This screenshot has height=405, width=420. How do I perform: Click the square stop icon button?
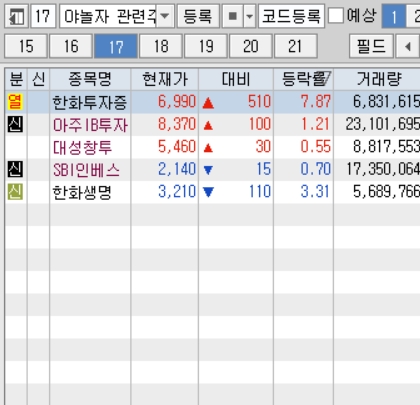[233, 16]
